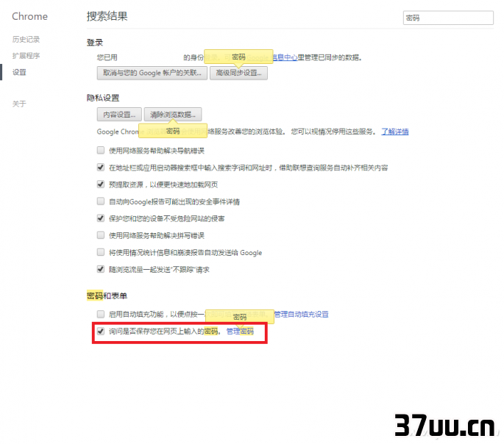
Task: Enable 将使用情况统计信息和崩溃报告自动发送给 Google
Action: click(x=101, y=252)
